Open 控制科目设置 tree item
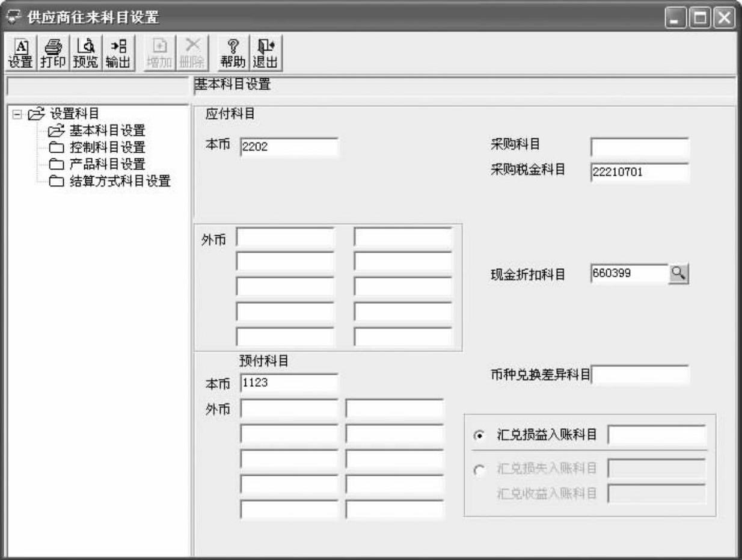Image resolution: width=742 pixels, height=560 pixels. [108, 147]
